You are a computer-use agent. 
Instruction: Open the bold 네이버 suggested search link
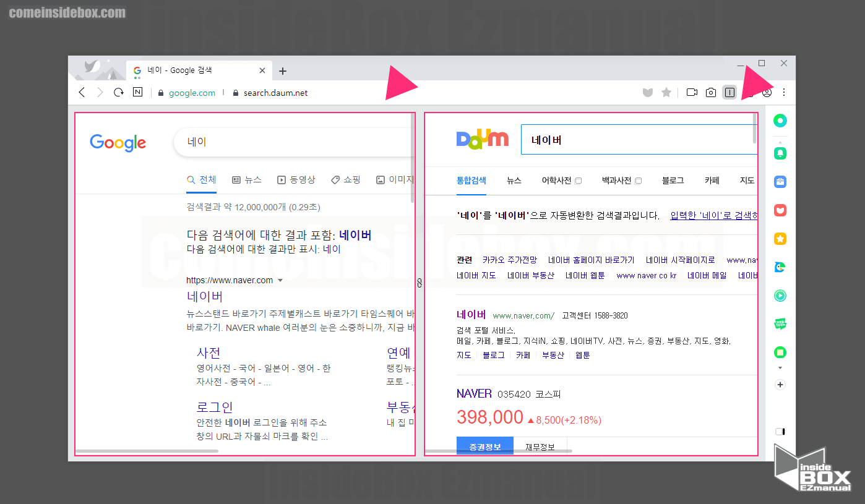[x=355, y=235]
